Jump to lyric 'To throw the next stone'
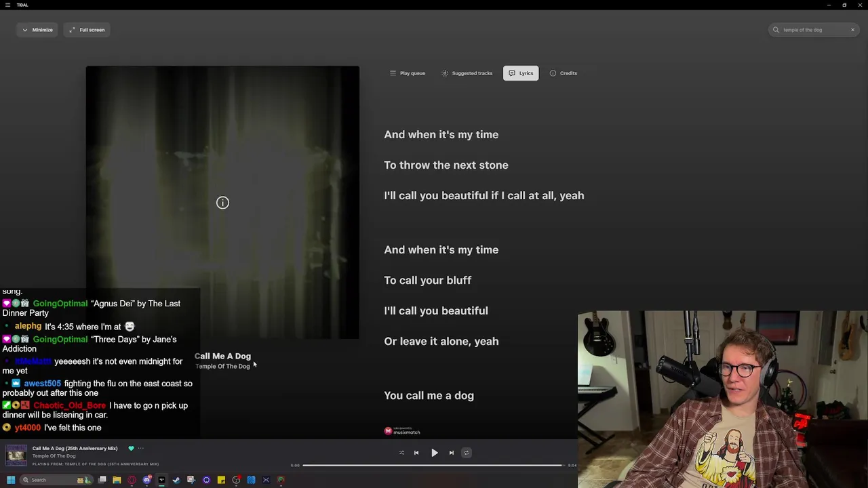This screenshot has width=868, height=488. click(x=446, y=165)
